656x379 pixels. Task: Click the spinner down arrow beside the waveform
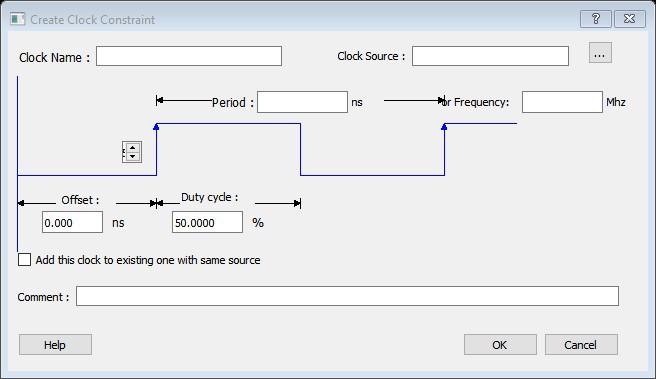pyautogui.click(x=133, y=156)
